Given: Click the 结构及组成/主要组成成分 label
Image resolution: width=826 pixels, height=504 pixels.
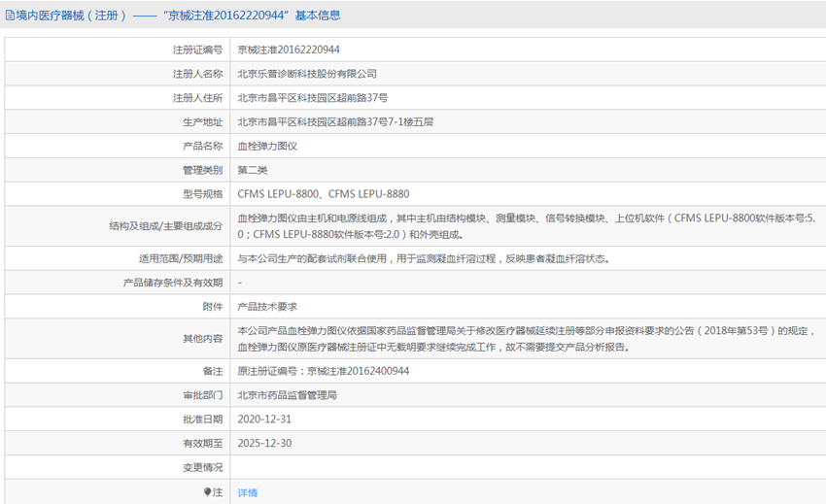Looking at the screenshot, I should coord(166,226).
